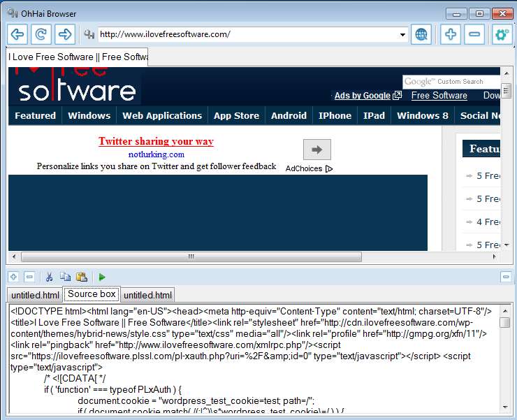Add a new source editor tab

[13, 277]
